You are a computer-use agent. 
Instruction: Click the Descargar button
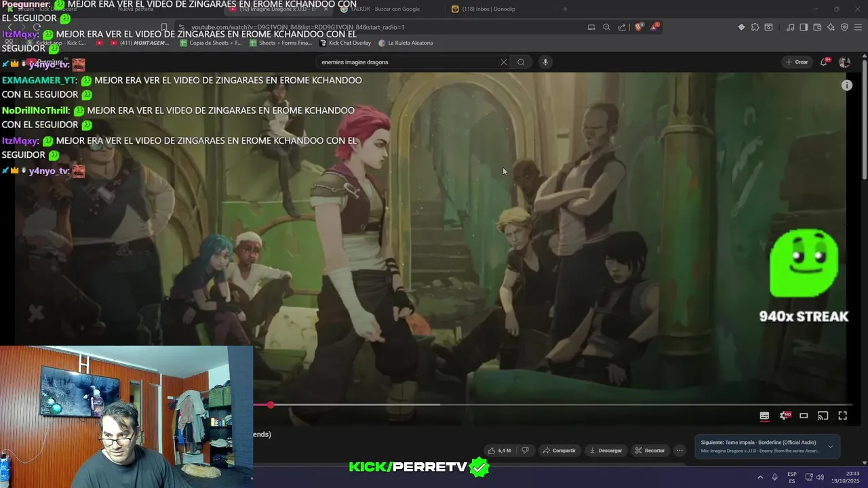606,450
